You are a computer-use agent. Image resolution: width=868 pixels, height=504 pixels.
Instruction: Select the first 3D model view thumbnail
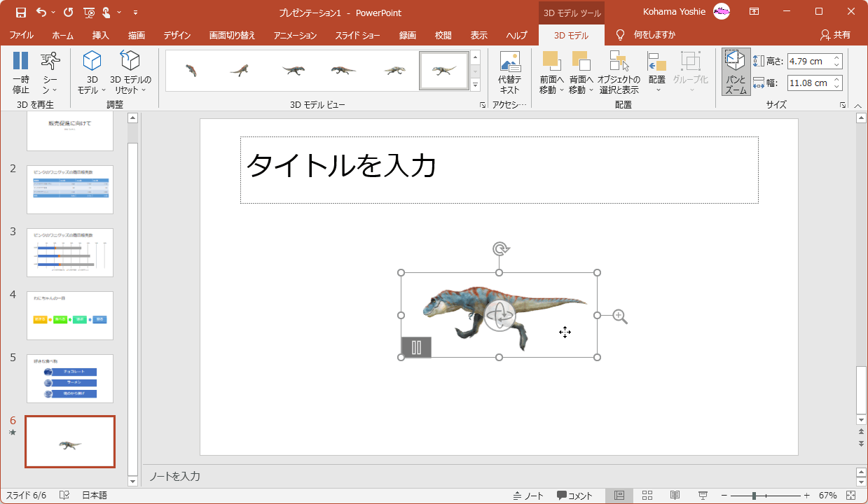191,70
